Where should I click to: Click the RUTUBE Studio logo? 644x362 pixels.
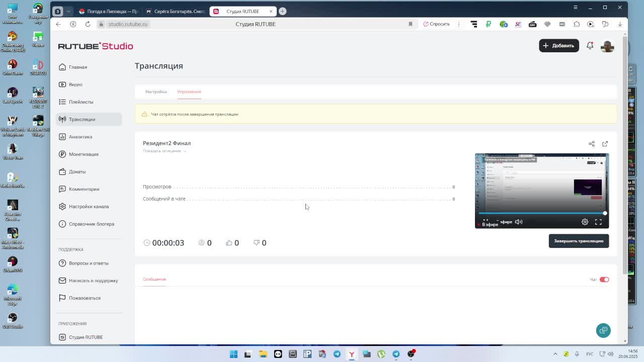[96, 46]
